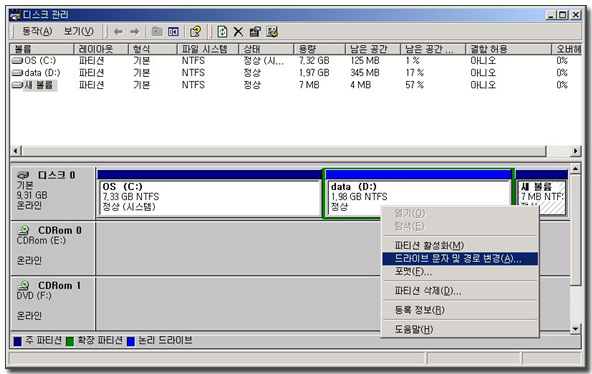Click the last toolbar icon after Properties
The image size is (592, 374).
click(x=272, y=32)
